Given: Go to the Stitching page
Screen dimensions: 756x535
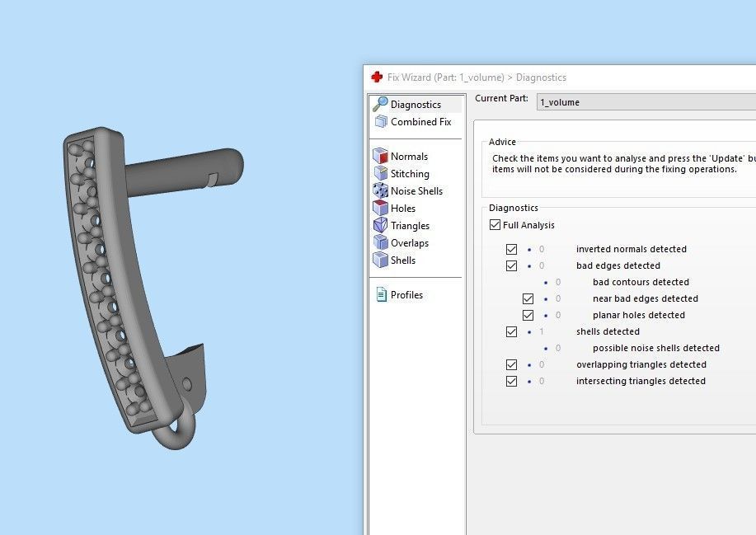Looking at the screenshot, I should tap(410, 173).
